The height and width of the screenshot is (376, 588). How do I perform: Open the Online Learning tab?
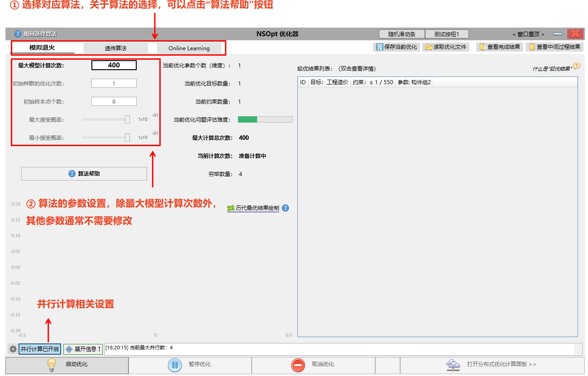tap(189, 48)
